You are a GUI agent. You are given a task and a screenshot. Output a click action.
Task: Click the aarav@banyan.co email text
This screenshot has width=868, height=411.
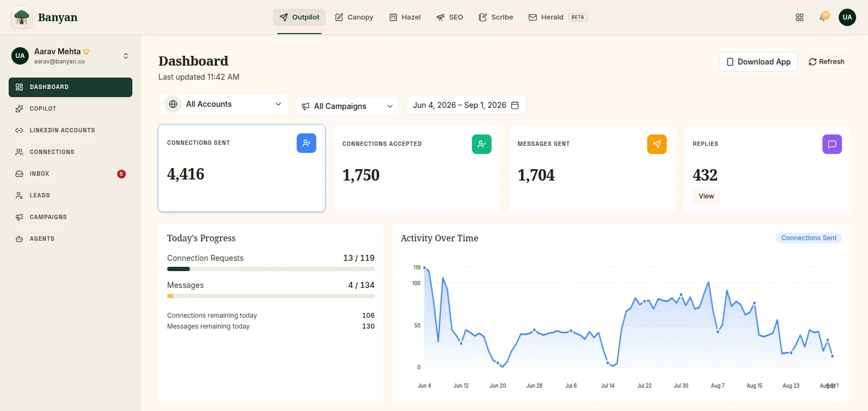click(x=60, y=62)
